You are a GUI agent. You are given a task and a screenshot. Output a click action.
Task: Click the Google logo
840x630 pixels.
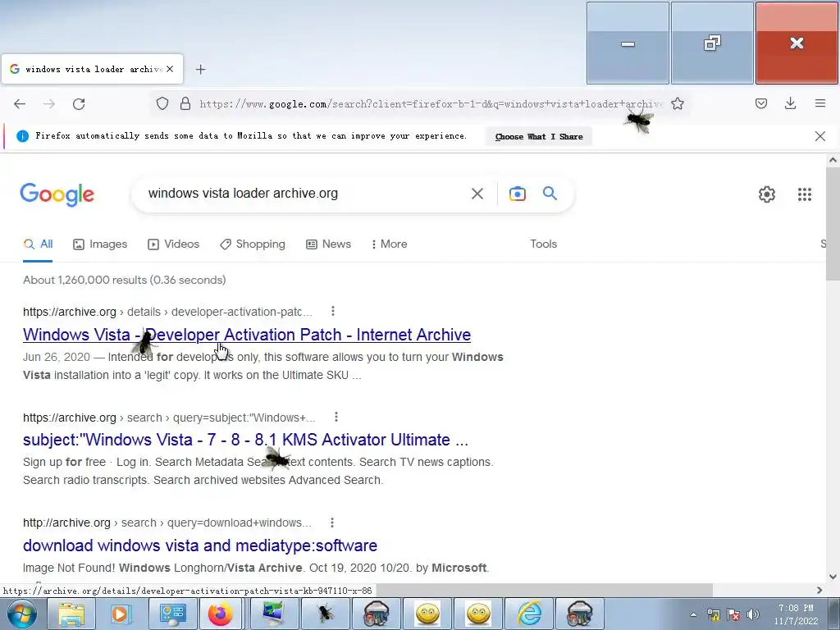pos(57,194)
